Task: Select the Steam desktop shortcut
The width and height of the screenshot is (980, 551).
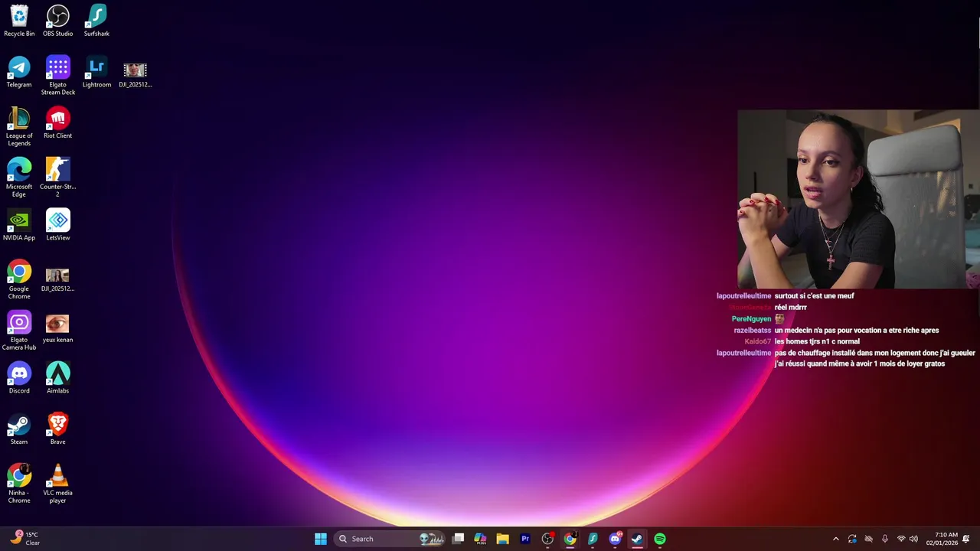Action: tap(19, 429)
